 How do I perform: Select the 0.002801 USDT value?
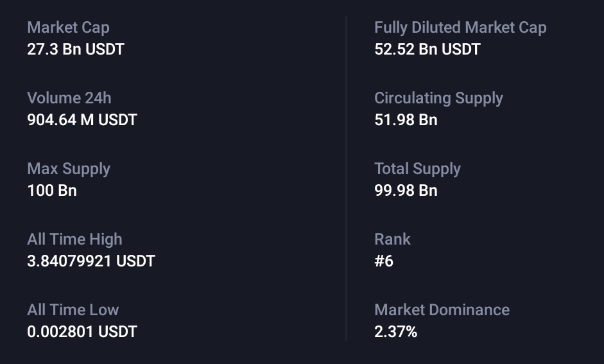82,332
